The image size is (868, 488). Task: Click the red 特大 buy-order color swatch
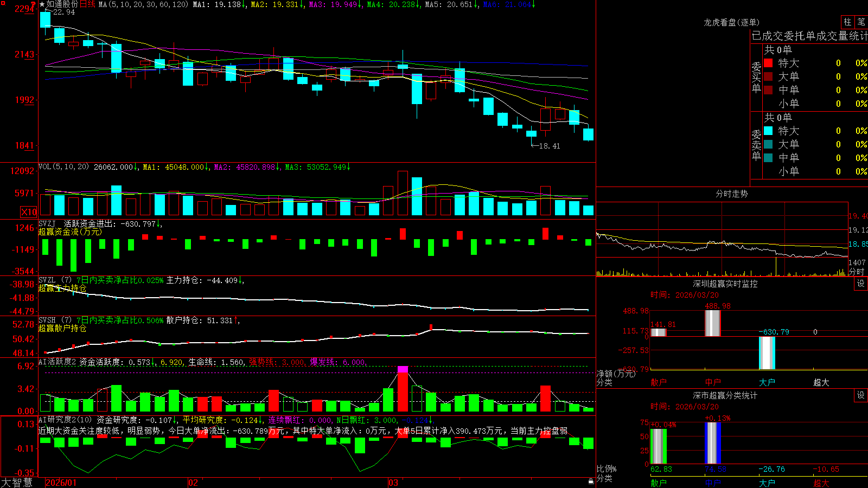[x=768, y=63]
